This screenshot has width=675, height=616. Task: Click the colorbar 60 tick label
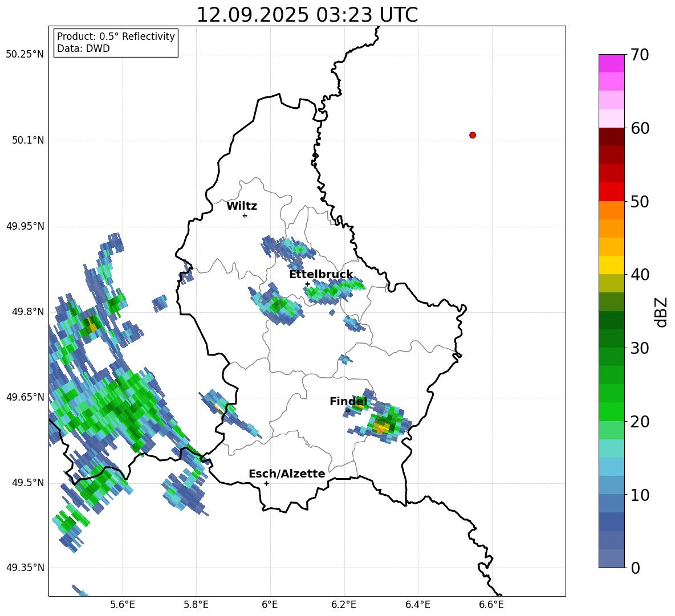640,128
